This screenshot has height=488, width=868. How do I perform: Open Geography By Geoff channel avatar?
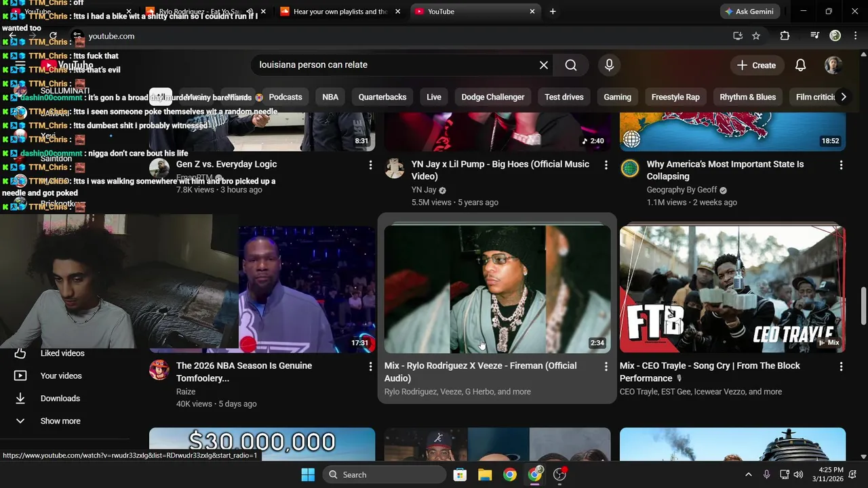click(x=630, y=168)
